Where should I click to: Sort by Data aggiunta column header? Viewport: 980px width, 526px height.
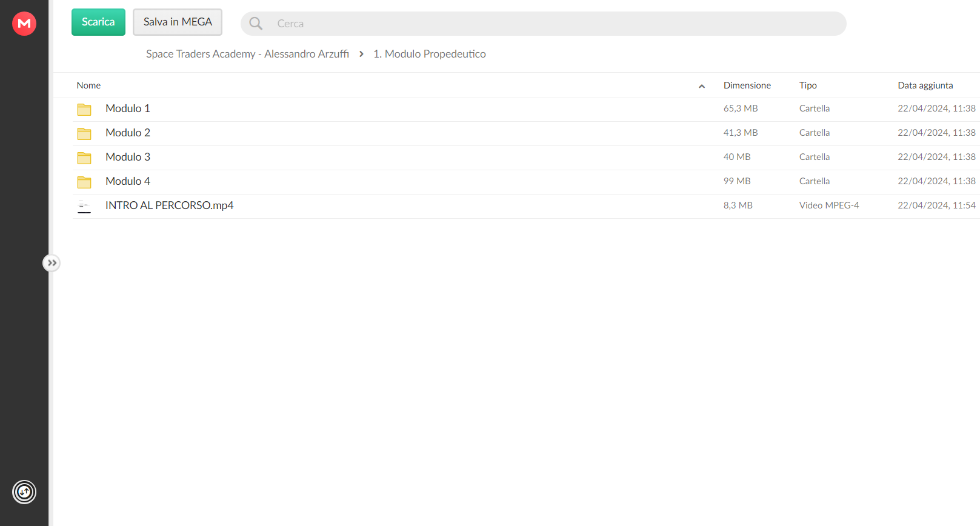click(925, 85)
